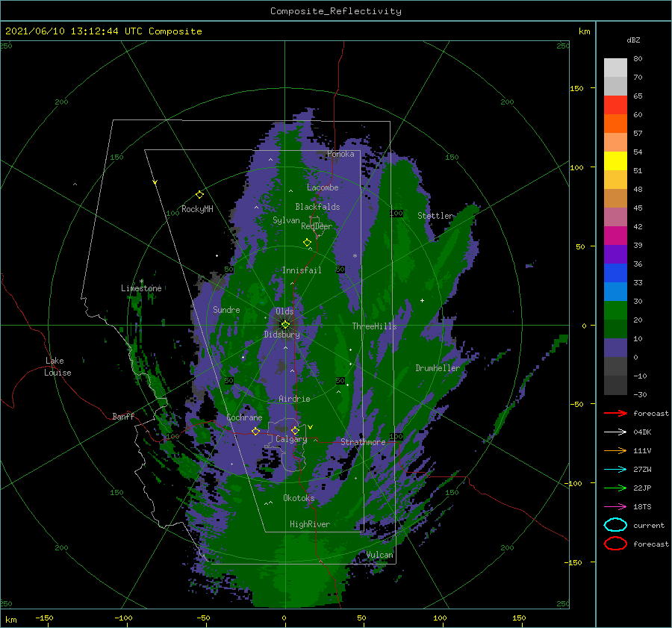Click the Cochrane label
672x628 pixels.
tap(244, 417)
